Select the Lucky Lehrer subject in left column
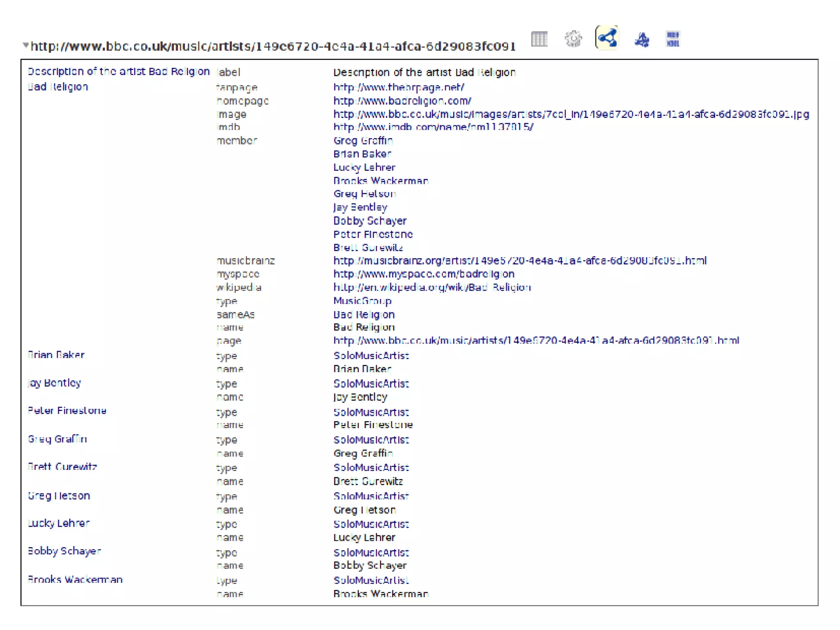Screen dimensions: 840x630 pos(59,523)
